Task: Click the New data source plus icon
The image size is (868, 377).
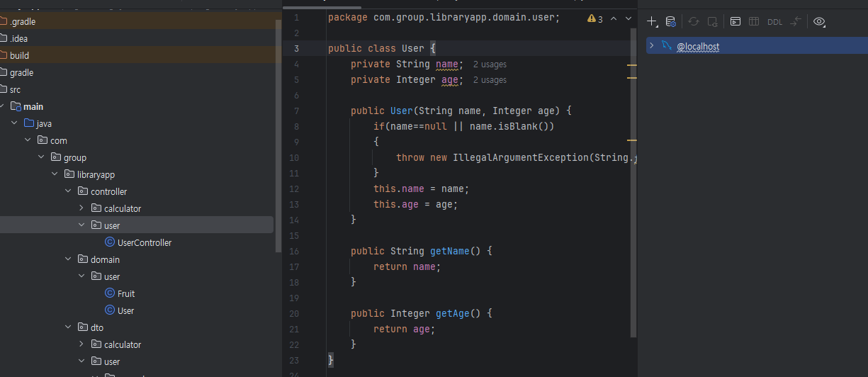Action: click(x=653, y=21)
